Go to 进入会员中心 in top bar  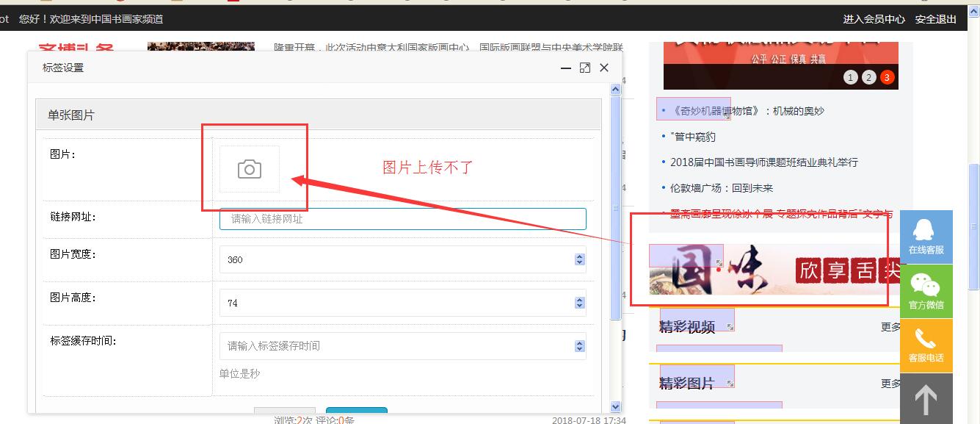[x=874, y=19]
